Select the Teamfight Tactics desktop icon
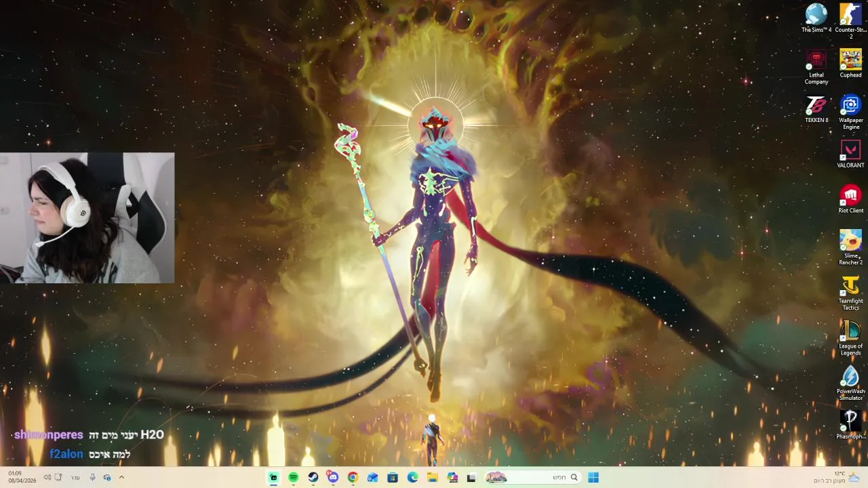 tap(850, 293)
